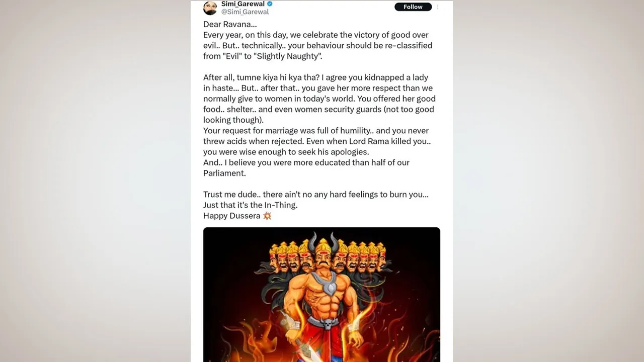Open the attached Ravana illustration
Screen dimensions: 644x362
pos(321,295)
